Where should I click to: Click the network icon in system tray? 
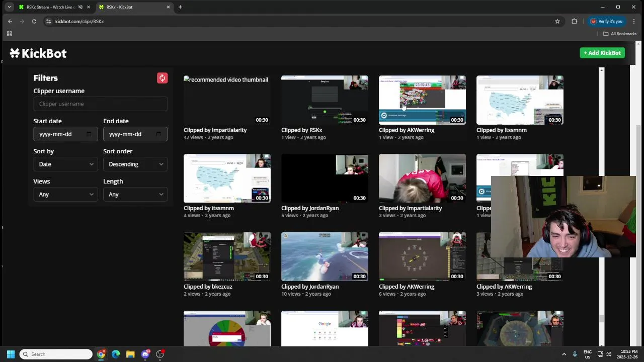[x=601, y=354]
